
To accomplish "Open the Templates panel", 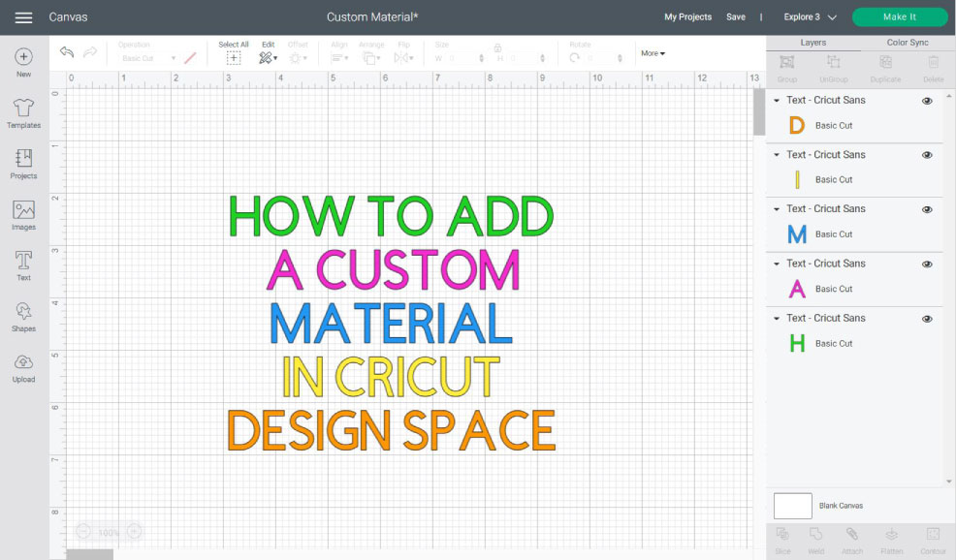I will pyautogui.click(x=24, y=113).
